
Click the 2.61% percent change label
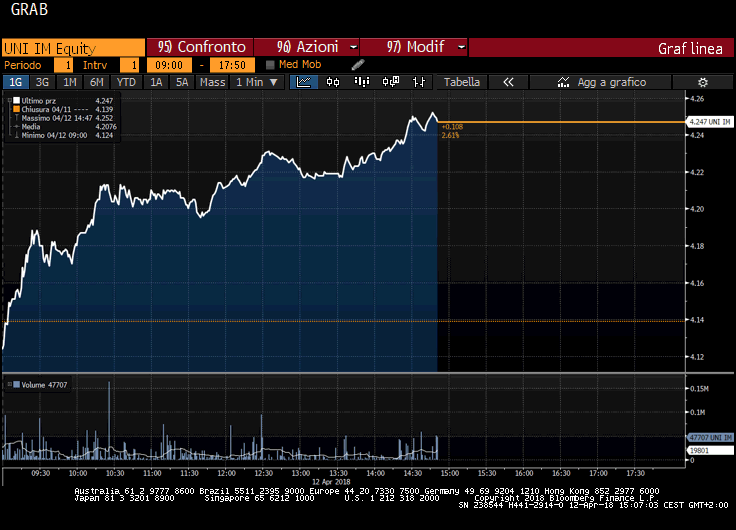(x=450, y=136)
